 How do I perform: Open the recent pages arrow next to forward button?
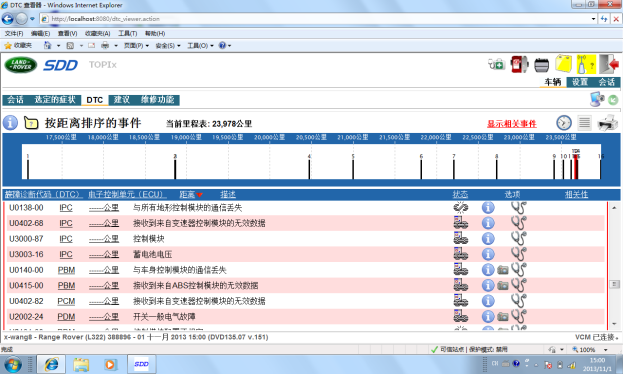tap(32, 19)
